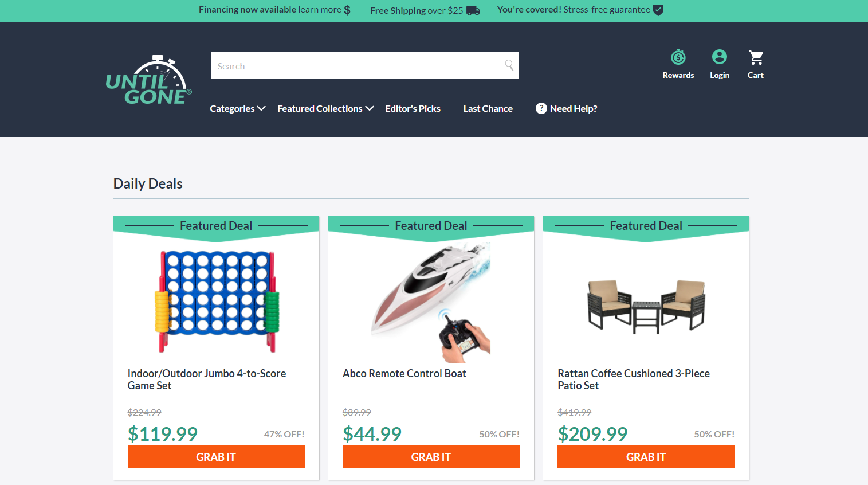Open the remote control boat product image
The width and height of the screenshot is (868, 485).
tap(431, 302)
